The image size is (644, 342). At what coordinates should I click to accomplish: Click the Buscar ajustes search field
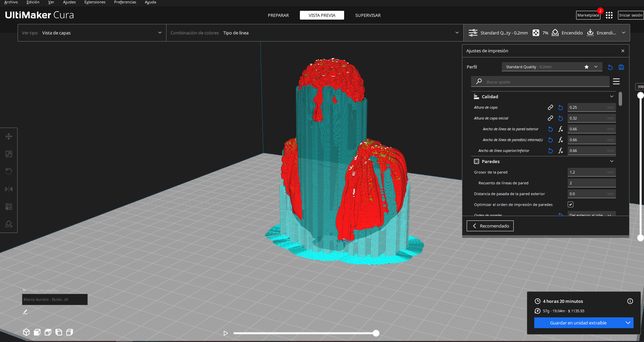pos(540,82)
